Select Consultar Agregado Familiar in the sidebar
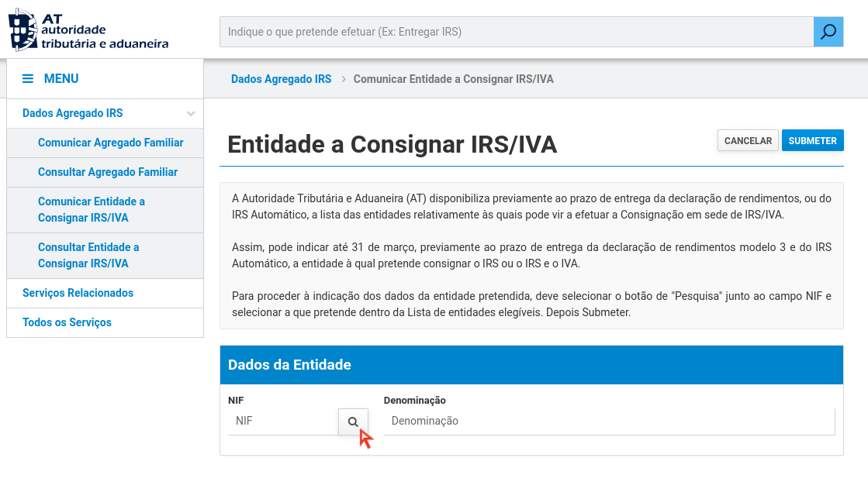Viewport: 868px width, 482px height. coord(109,172)
